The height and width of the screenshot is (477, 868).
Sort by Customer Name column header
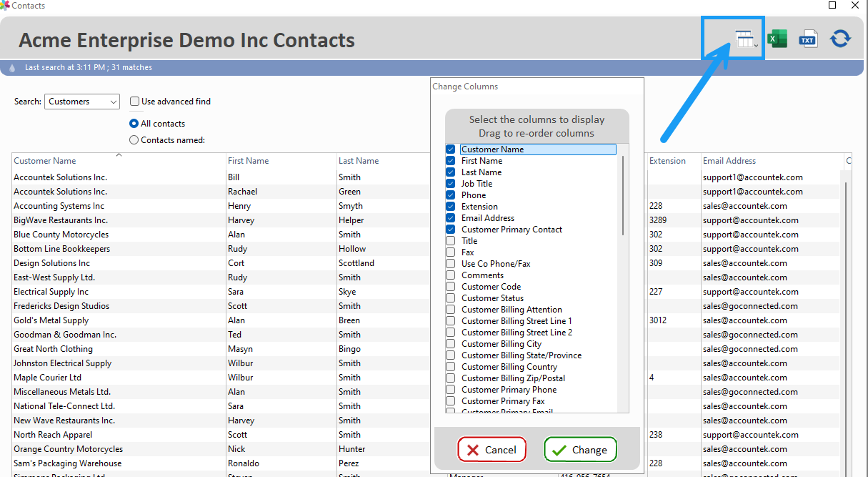[119, 161]
